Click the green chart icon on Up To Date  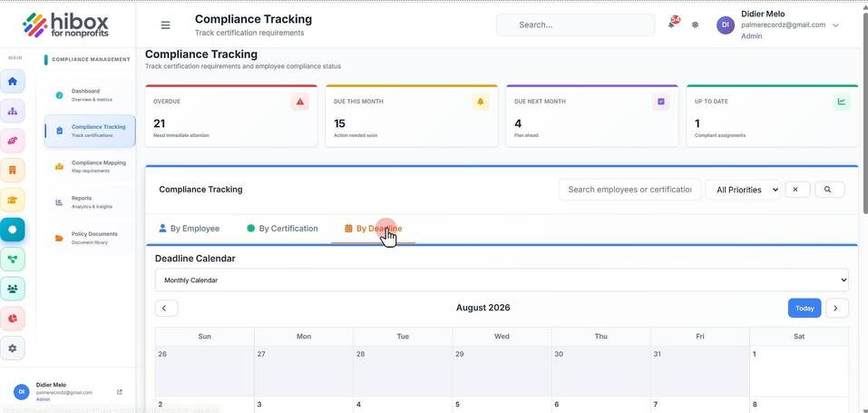point(842,102)
